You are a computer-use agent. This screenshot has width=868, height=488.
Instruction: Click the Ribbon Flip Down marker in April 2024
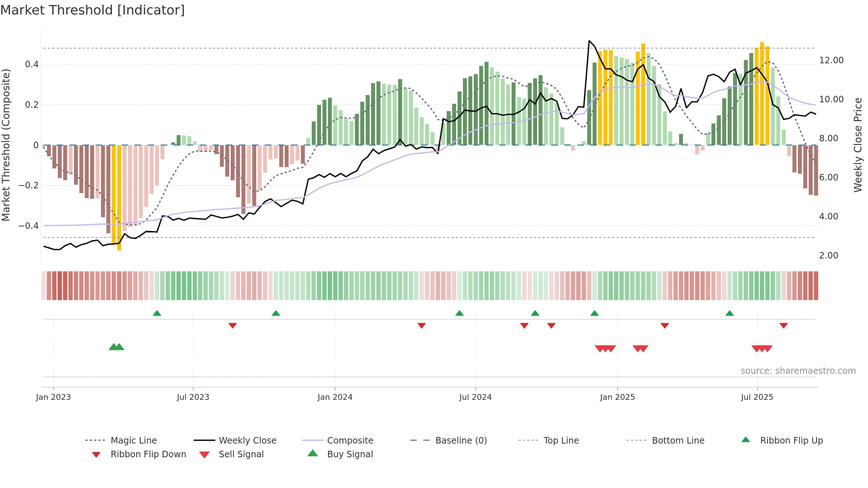422,326
